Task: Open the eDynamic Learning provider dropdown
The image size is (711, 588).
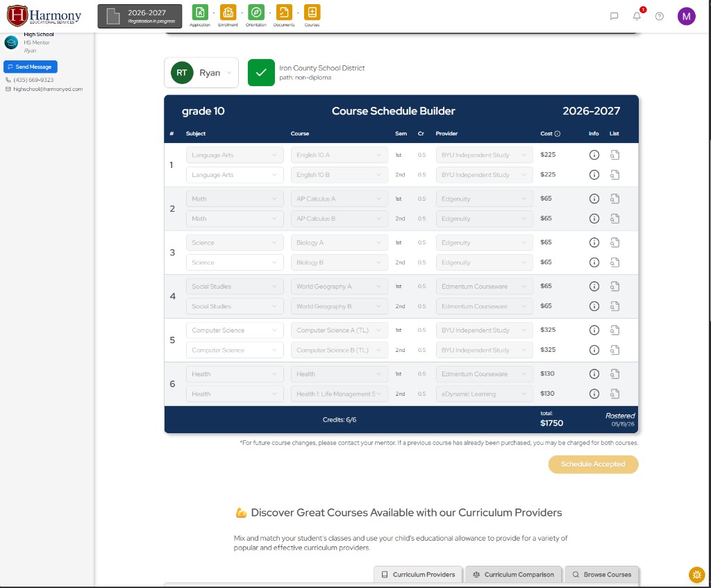Action: click(484, 394)
